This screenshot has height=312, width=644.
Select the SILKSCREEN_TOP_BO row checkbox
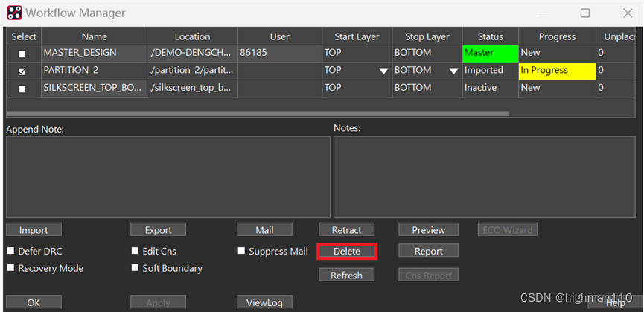[x=22, y=89]
